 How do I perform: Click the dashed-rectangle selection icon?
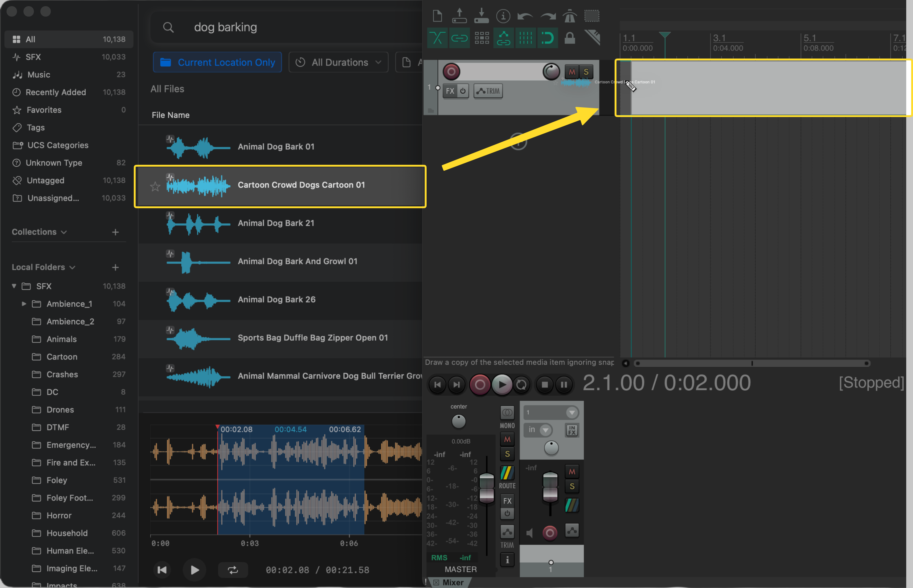click(x=592, y=16)
